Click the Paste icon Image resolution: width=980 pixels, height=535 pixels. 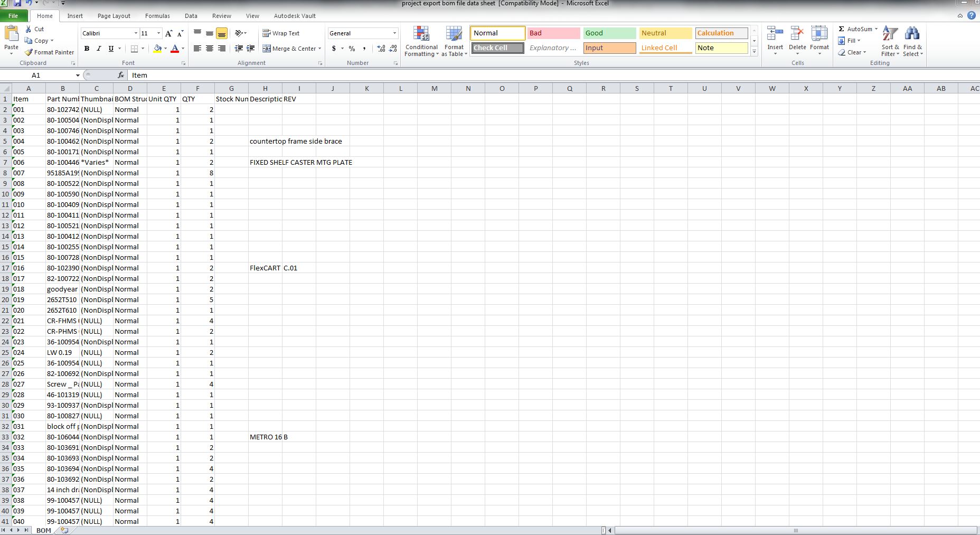11,34
